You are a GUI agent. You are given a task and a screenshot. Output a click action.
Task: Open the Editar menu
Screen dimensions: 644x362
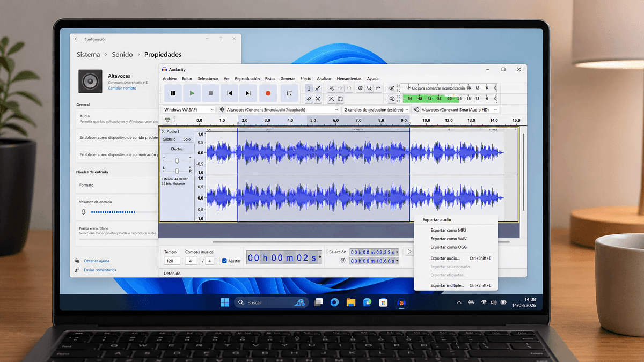pos(187,78)
